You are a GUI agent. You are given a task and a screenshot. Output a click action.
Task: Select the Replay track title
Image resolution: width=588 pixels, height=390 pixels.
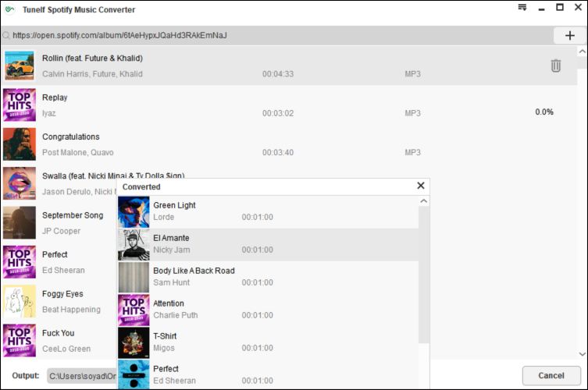pos(55,97)
